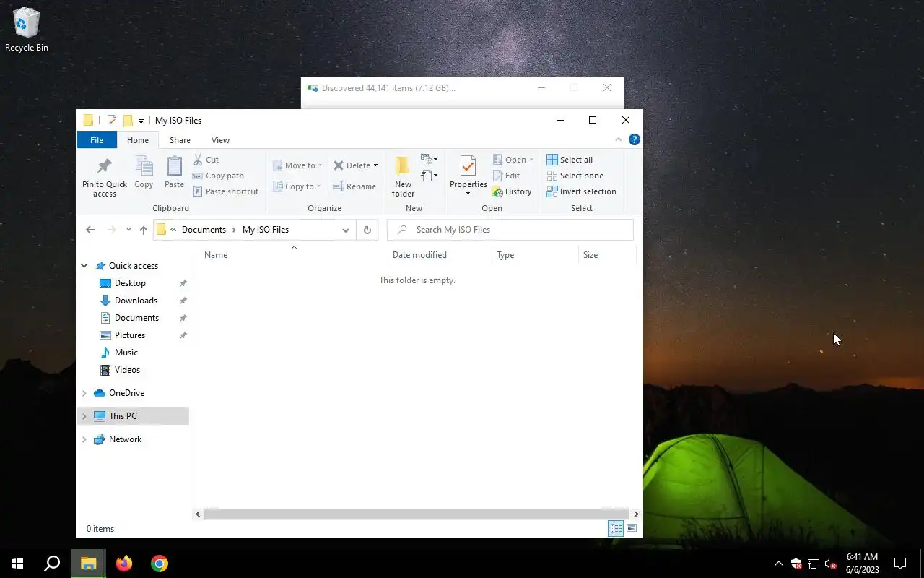Select Downloads in Quick access
Image resolution: width=924 pixels, height=578 pixels.
coord(136,301)
